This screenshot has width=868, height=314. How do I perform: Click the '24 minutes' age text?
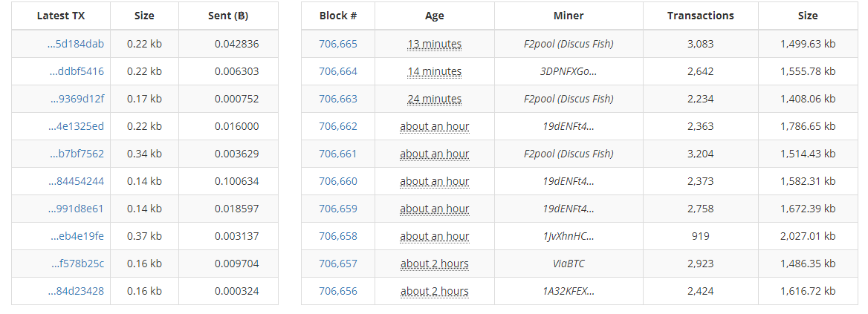pos(434,99)
